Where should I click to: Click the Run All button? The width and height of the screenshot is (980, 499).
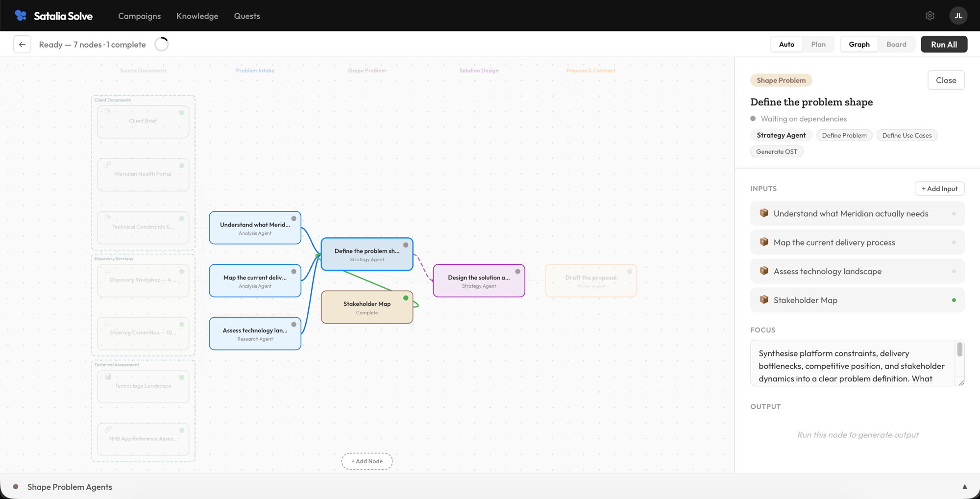point(944,44)
